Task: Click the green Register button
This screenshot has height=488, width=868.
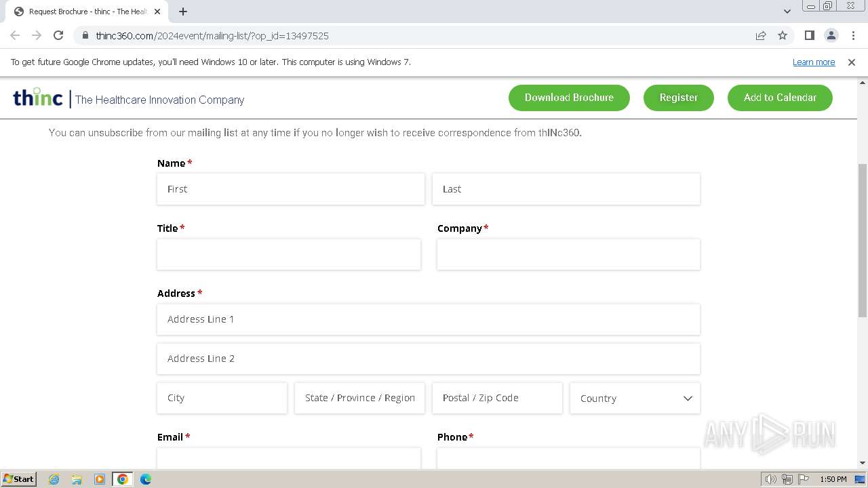Action: [679, 98]
